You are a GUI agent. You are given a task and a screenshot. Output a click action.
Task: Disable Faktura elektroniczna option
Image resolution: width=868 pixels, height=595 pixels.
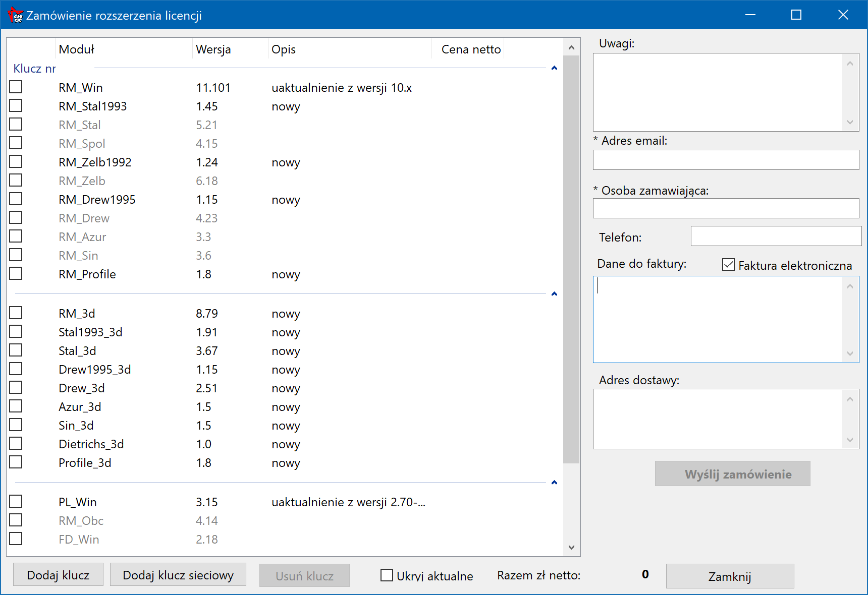tap(728, 265)
